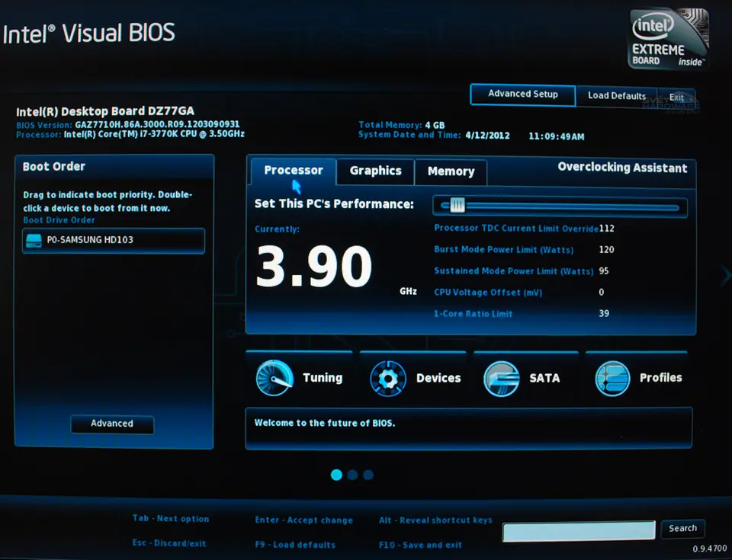Click the Advanced button under Boot Order

[x=112, y=424]
